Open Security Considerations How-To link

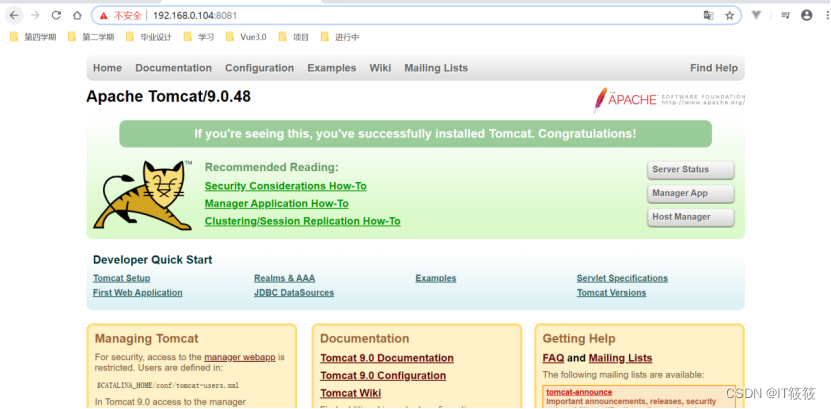pyautogui.click(x=286, y=186)
